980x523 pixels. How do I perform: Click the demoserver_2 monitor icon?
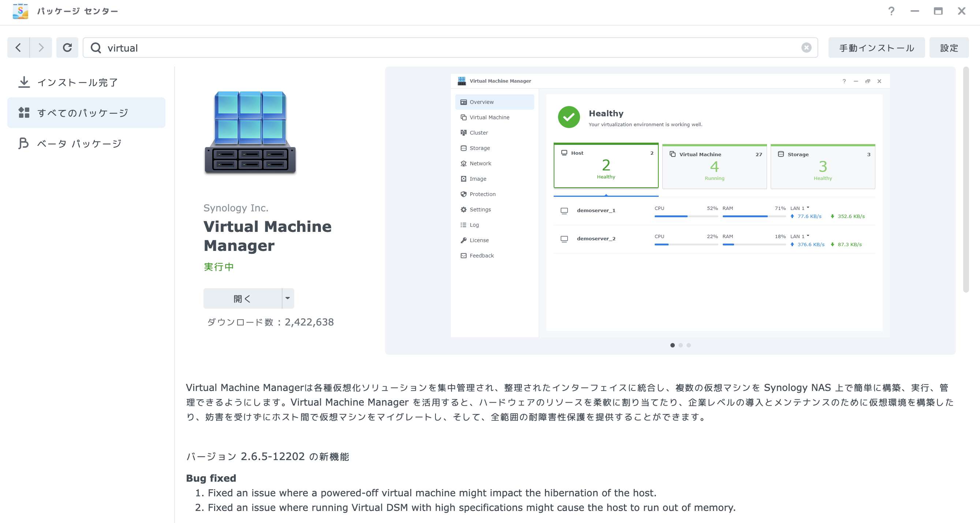click(x=564, y=239)
